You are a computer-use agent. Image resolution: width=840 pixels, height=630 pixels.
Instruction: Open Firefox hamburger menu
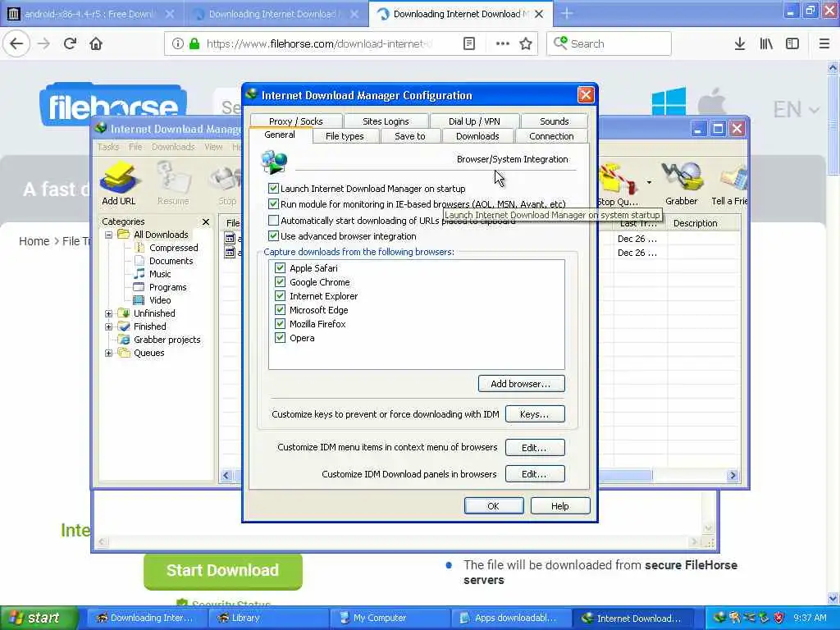[x=824, y=44]
